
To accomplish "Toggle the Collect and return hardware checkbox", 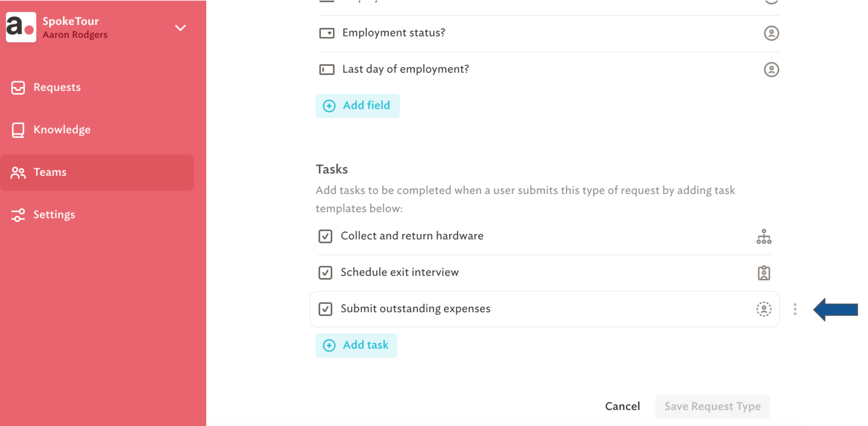I will (x=325, y=236).
